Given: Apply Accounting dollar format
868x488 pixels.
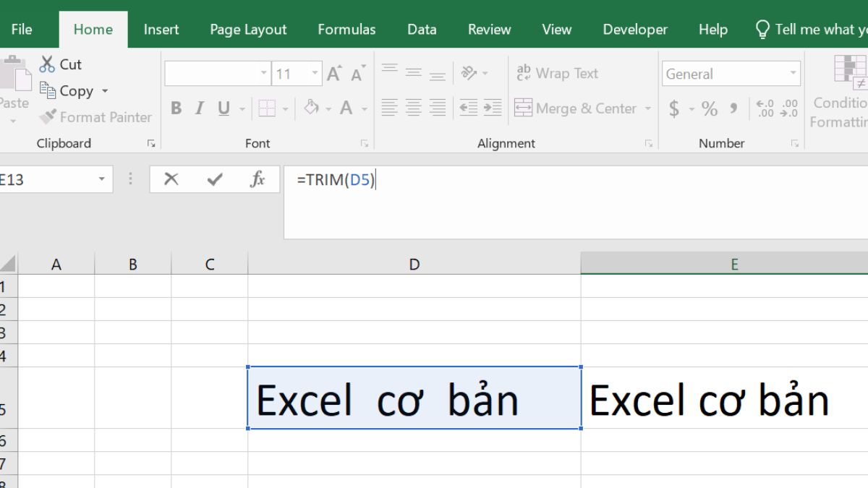Looking at the screenshot, I should coord(674,108).
